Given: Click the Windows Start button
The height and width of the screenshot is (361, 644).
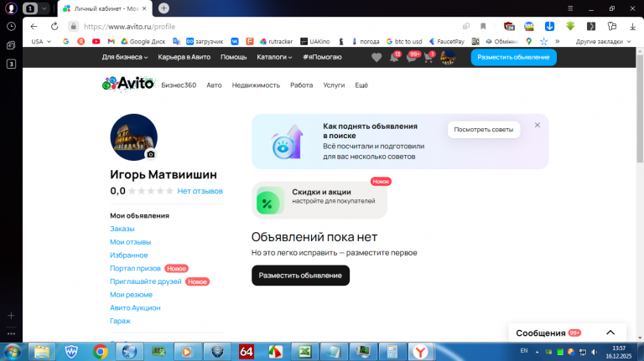Looking at the screenshot, I should coord(13,352).
